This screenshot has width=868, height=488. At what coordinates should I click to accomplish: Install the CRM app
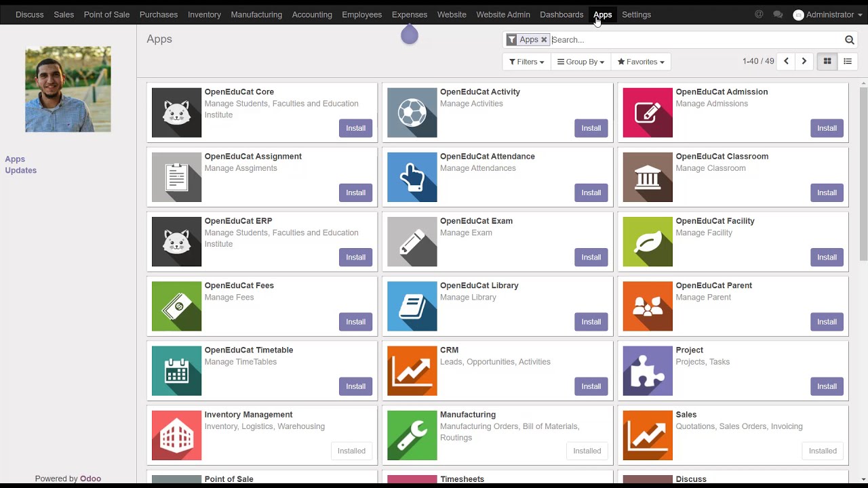pos(591,386)
